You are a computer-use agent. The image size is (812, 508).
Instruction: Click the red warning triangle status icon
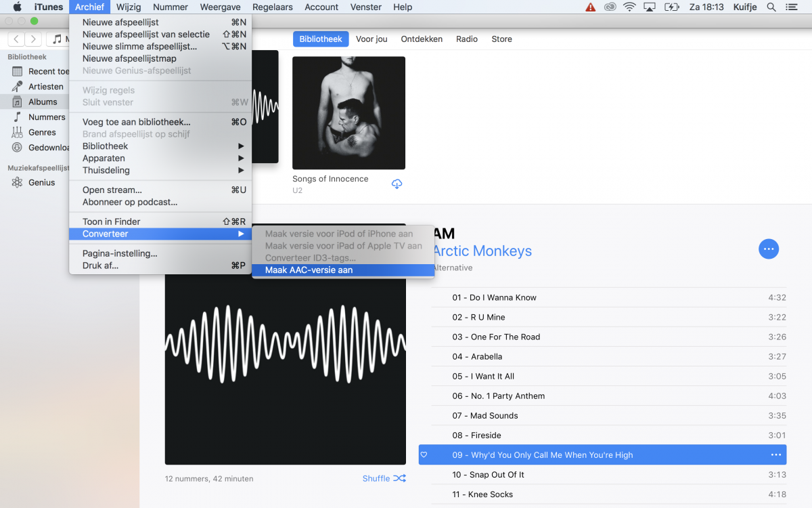pyautogui.click(x=591, y=7)
